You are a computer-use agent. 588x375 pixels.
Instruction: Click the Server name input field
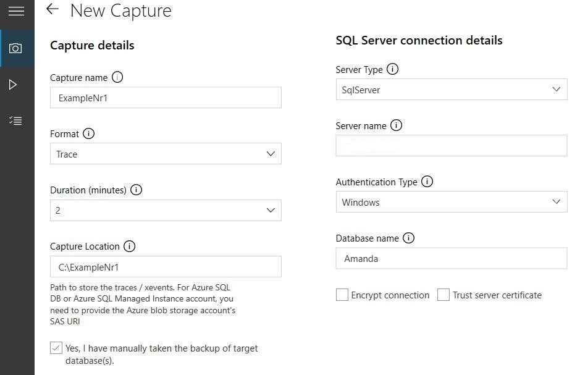(x=451, y=145)
